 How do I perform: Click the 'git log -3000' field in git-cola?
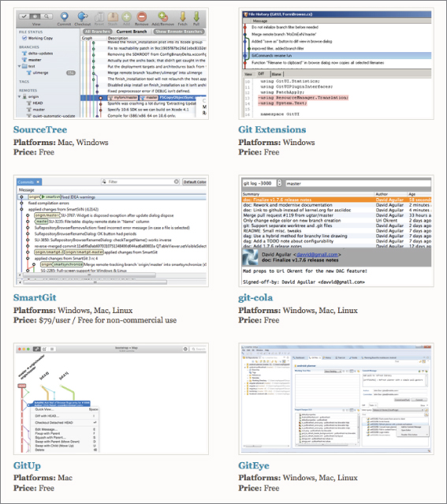pyautogui.click(x=259, y=184)
